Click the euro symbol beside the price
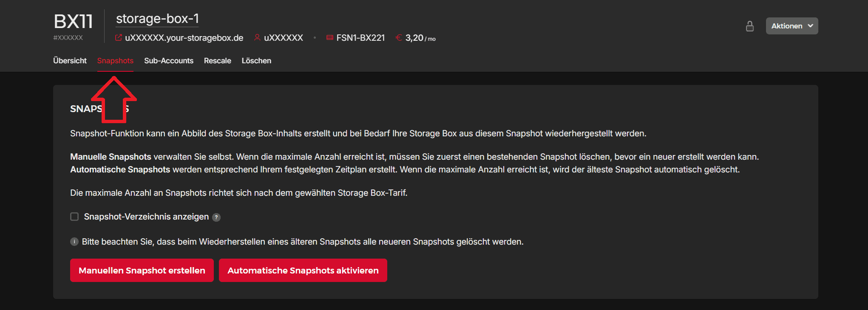This screenshot has width=868, height=310. pos(398,37)
